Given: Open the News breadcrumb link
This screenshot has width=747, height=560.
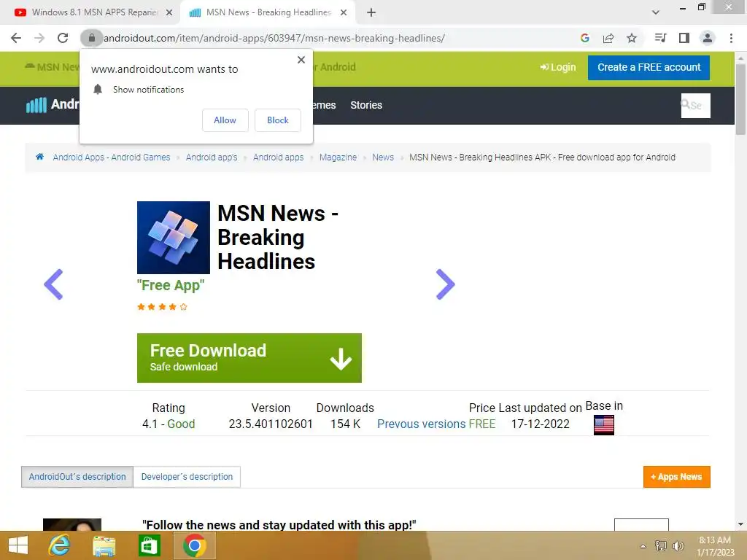Looking at the screenshot, I should coord(383,157).
